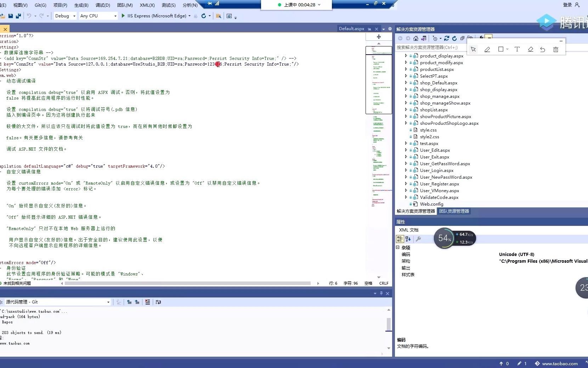Click the Home icon in Solution Explorer
This screenshot has height=368, width=588.
[x=416, y=38]
